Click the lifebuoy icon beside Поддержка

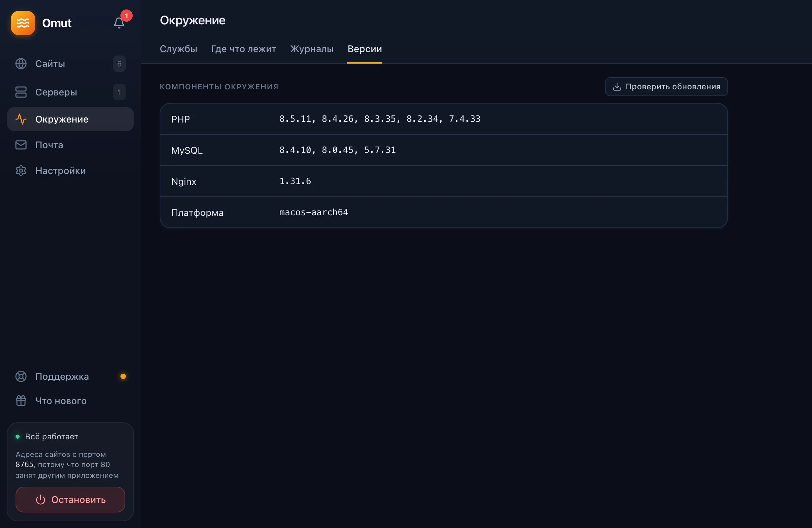21,376
